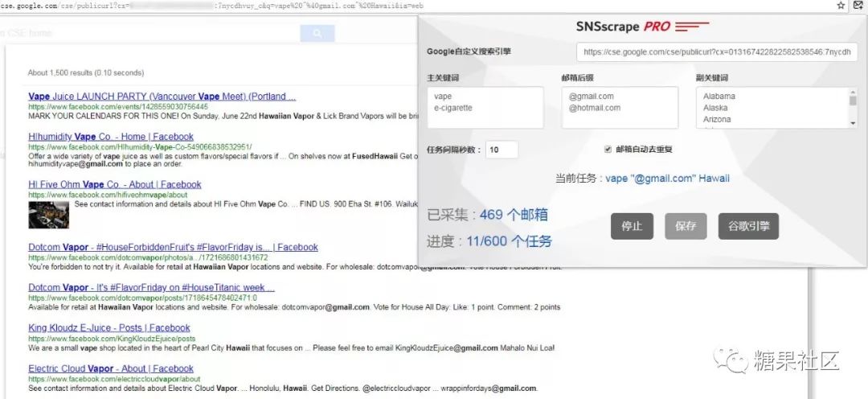Click the 任务间隔秒数 input with value 10
This screenshot has width=868, height=399.
pos(502,150)
